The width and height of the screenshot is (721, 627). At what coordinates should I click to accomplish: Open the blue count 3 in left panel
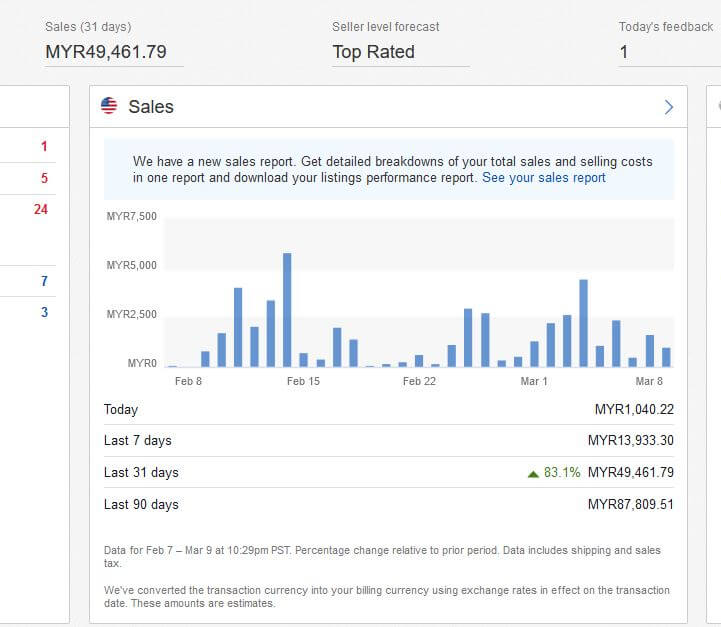[44, 312]
